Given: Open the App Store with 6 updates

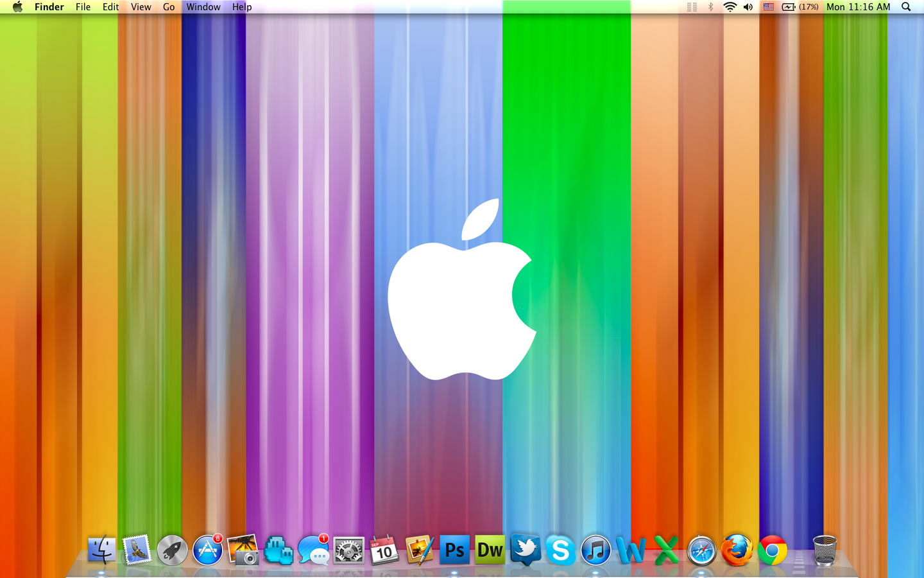Looking at the screenshot, I should click(x=207, y=550).
